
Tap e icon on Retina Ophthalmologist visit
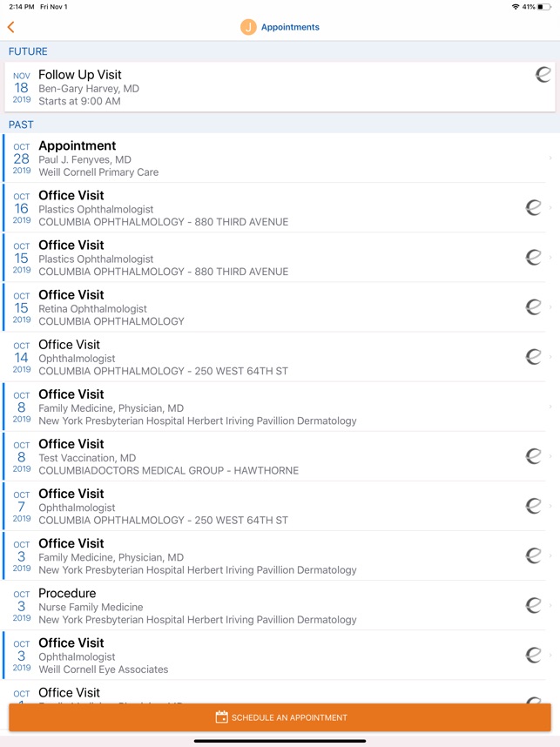(533, 306)
